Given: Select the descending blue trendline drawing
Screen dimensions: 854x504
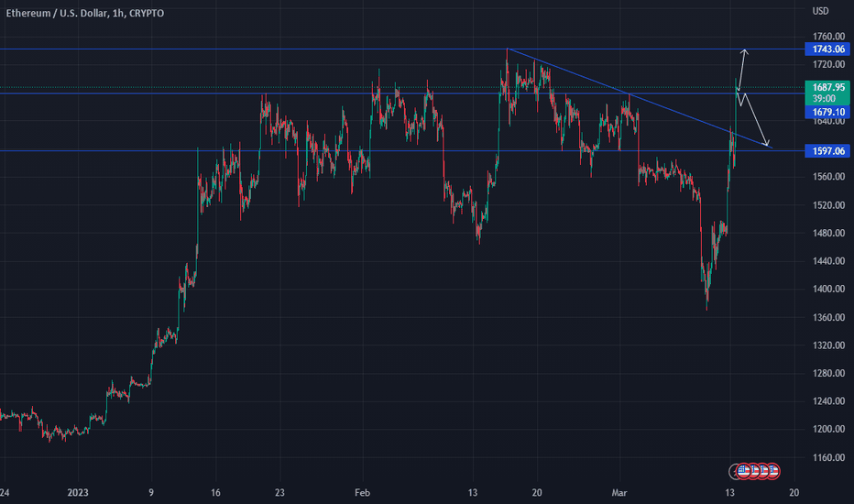Looking at the screenshot, I should pos(640,99).
